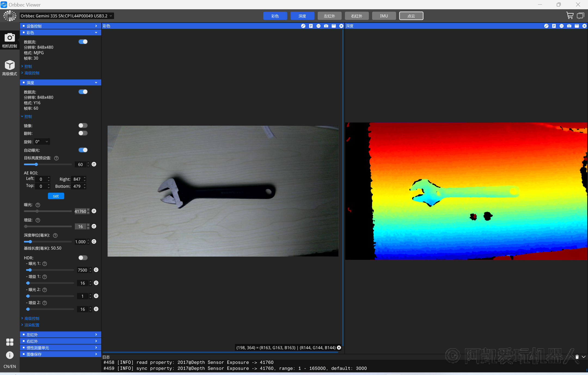Open the device selection dropdown
The image size is (588, 375).
tap(66, 16)
